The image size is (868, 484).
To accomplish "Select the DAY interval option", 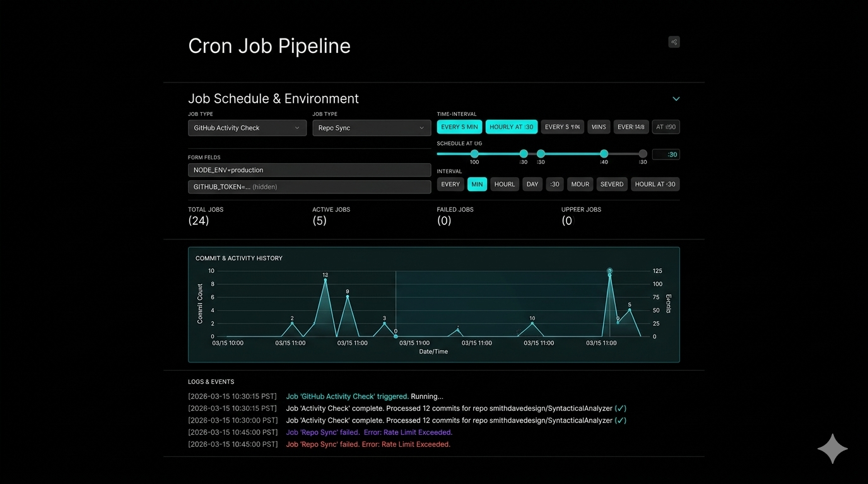I will click(532, 184).
